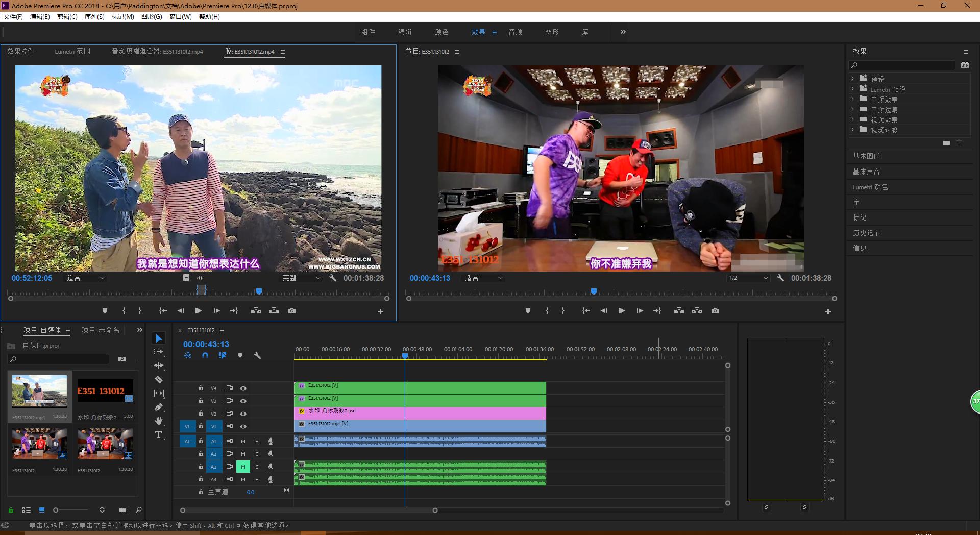This screenshot has height=535, width=980.
Task: Select the Type tool
Action: pyautogui.click(x=159, y=434)
